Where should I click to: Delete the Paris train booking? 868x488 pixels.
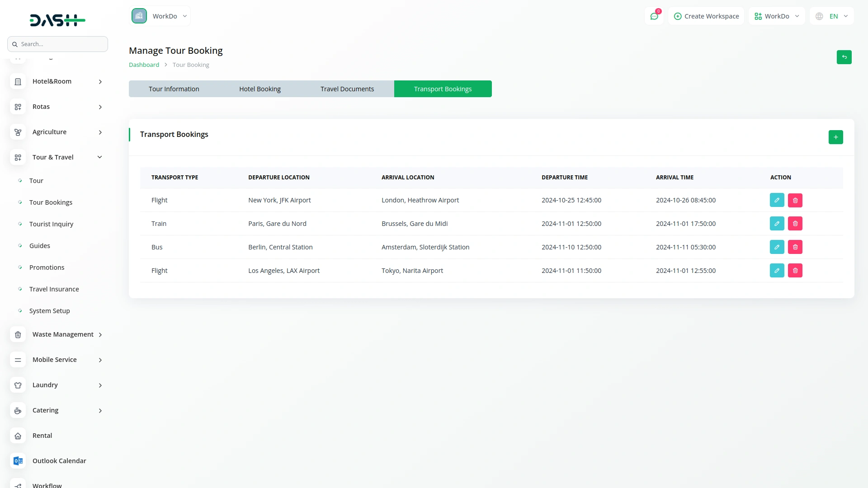pos(795,224)
